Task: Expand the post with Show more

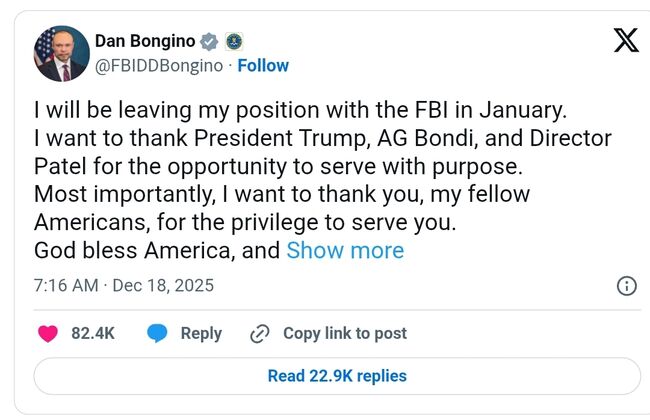Action: (345, 250)
